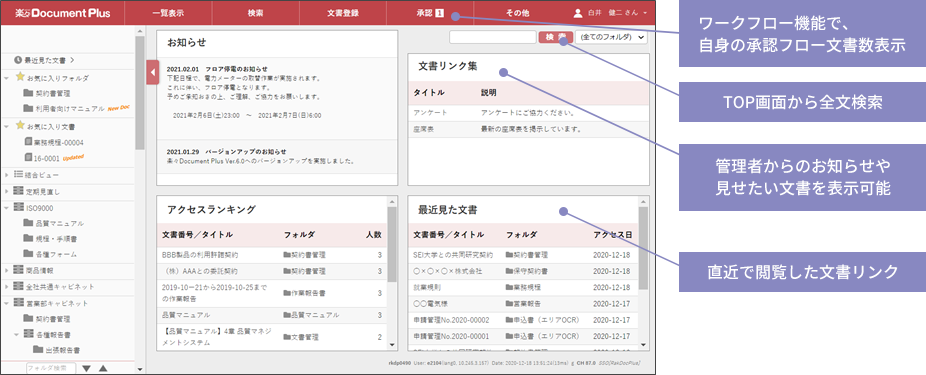Click the cabinet icon of 定期見直し
This screenshot has height=375, width=926.
[18, 191]
